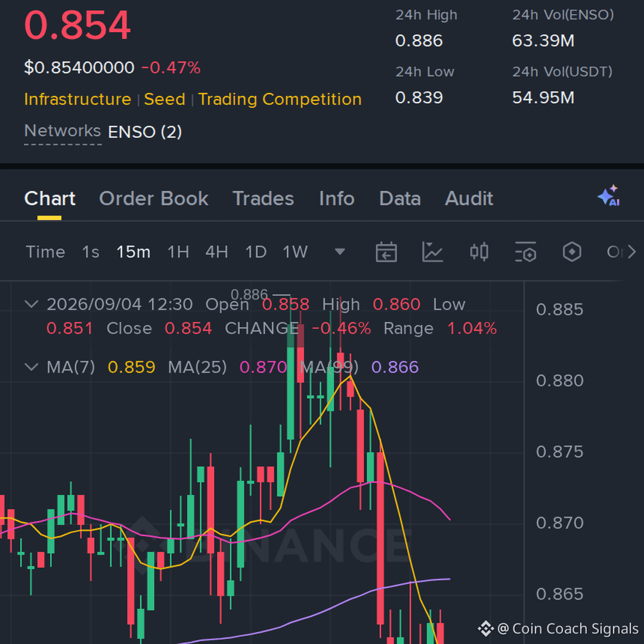Open the more intervals dropdown arrow
Image resolution: width=644 pixels, height=644 pixels.
[340, 252]
